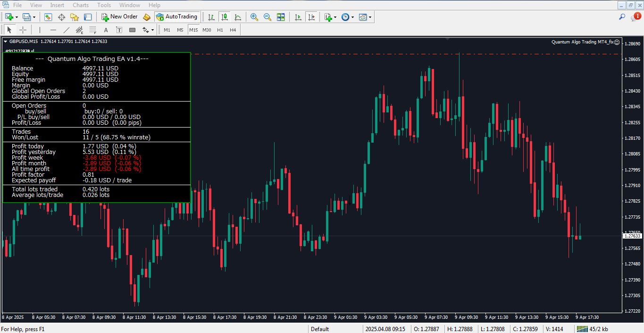The height and width of the screenshot is (333, 644).
Task: Toggle the chart auto scroll button
Action: coord(298,17)
